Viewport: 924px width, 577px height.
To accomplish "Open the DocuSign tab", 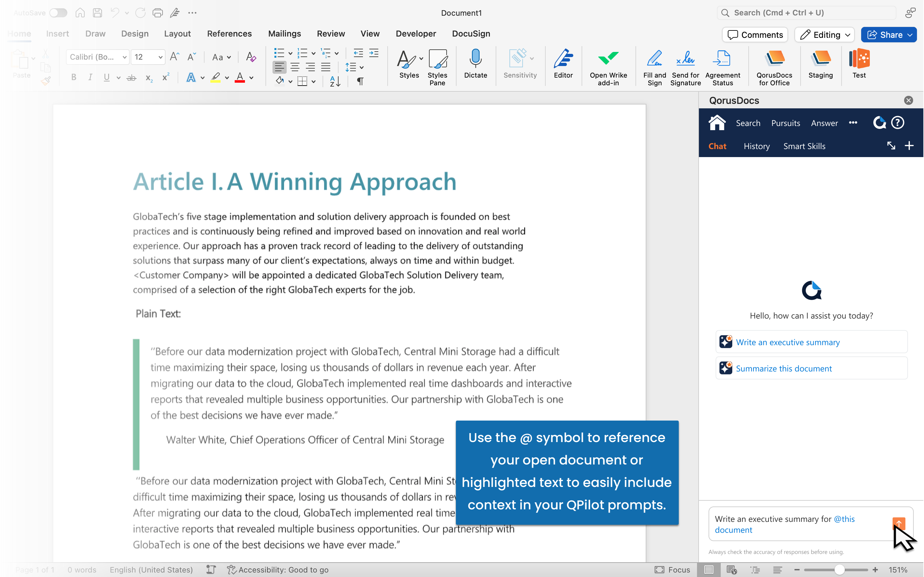I will click(x=471, y=34).
